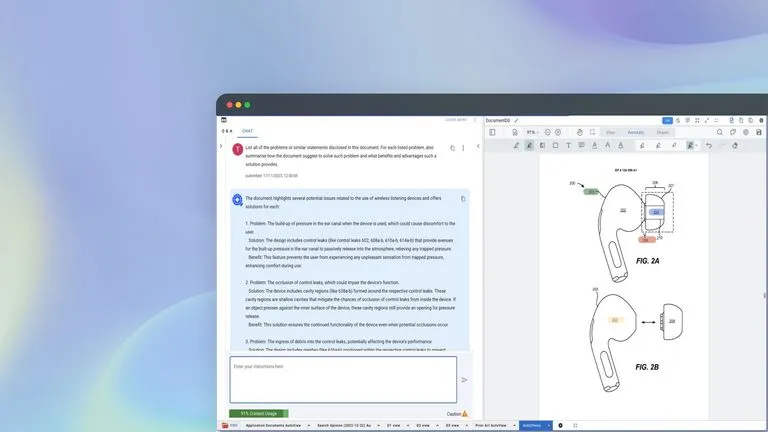Click the fullscreen icon in bottom bar
This screenshot has height=432, width=768.
click(x=576, y=426)
